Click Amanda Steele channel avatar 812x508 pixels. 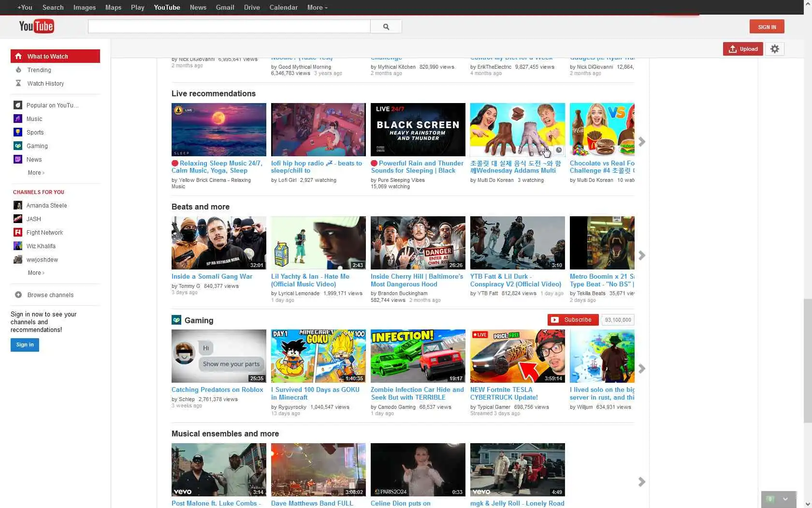tap(18, 205)
